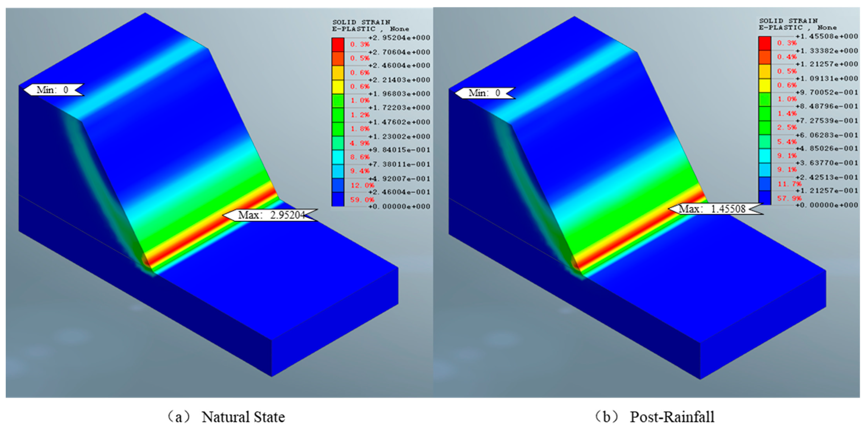Click the SOLID STRAIN title in left legend
This screenshot has width=868, height=431.
tap(361, 22)
